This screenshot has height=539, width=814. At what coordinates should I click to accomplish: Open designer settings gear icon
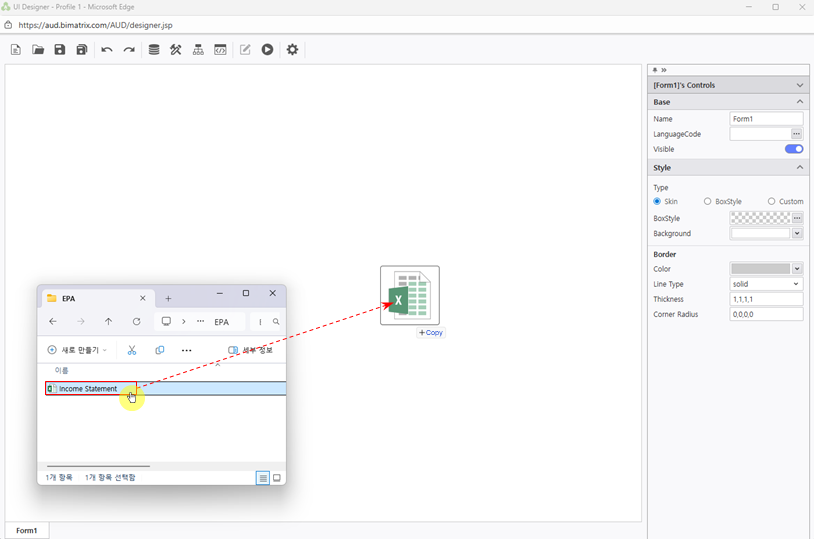[292, 50]
